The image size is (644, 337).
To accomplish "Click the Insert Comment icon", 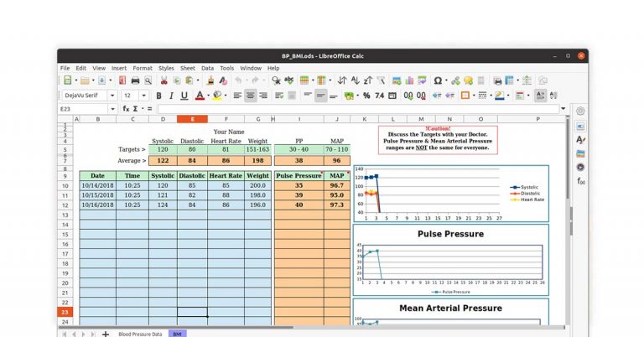I will pos(468,80).
